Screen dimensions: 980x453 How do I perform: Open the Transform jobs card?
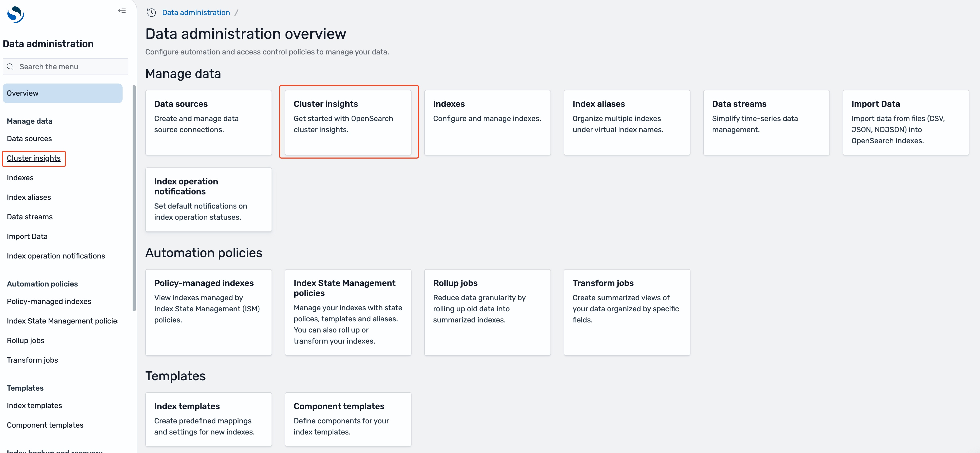pos(627,312)
